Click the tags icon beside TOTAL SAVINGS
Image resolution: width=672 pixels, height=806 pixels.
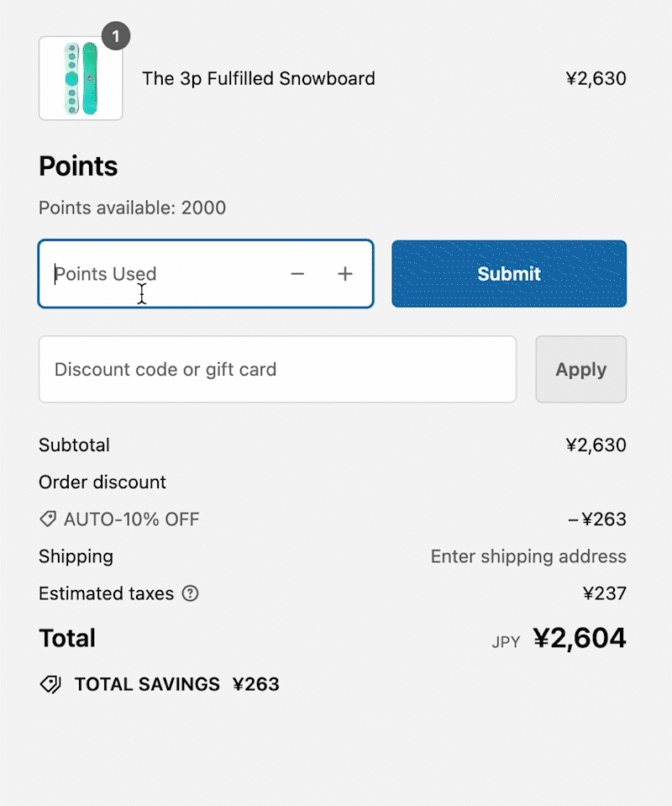point(50,685)
